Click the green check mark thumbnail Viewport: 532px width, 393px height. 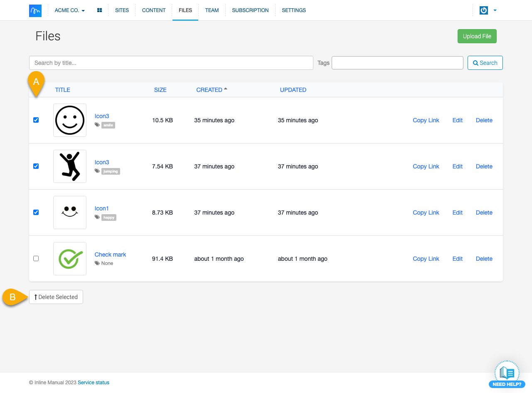[70, 259]
